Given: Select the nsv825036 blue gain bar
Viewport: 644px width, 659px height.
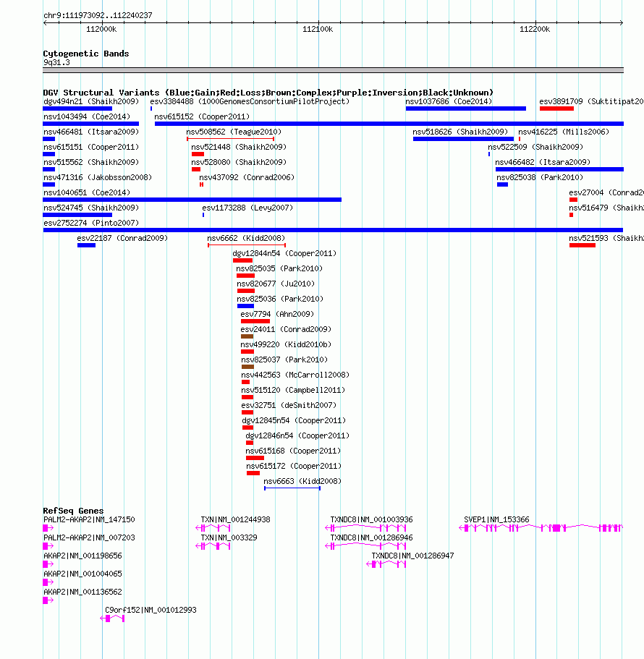Looking at the screenshot, I should [245, 306].
